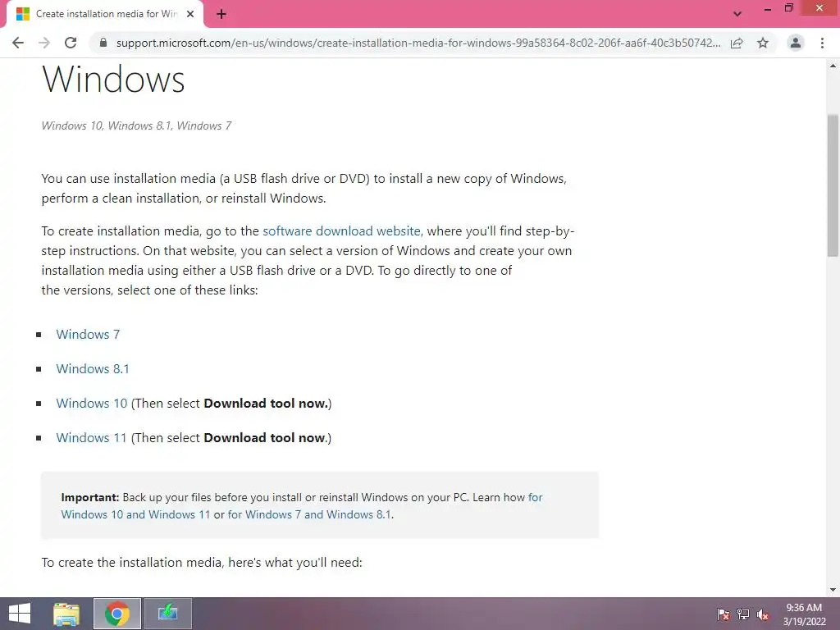Share this page icon in address bar
The width and height of the screenshot is (840, 630).
coord(737,43)
